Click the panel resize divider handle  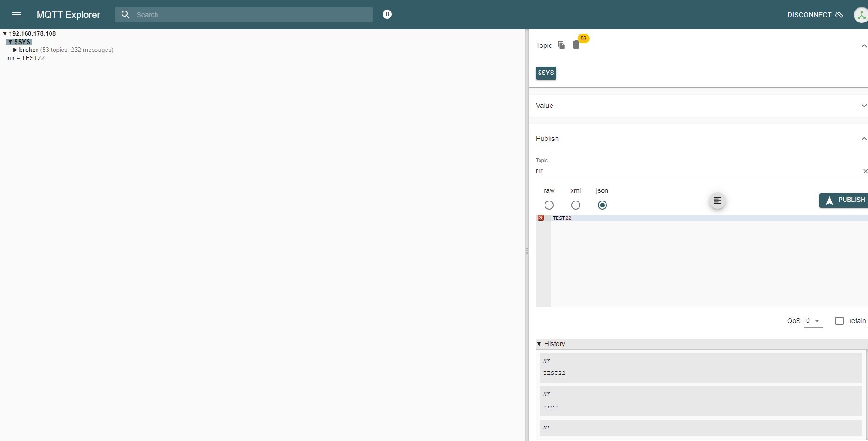coord(527,251)
